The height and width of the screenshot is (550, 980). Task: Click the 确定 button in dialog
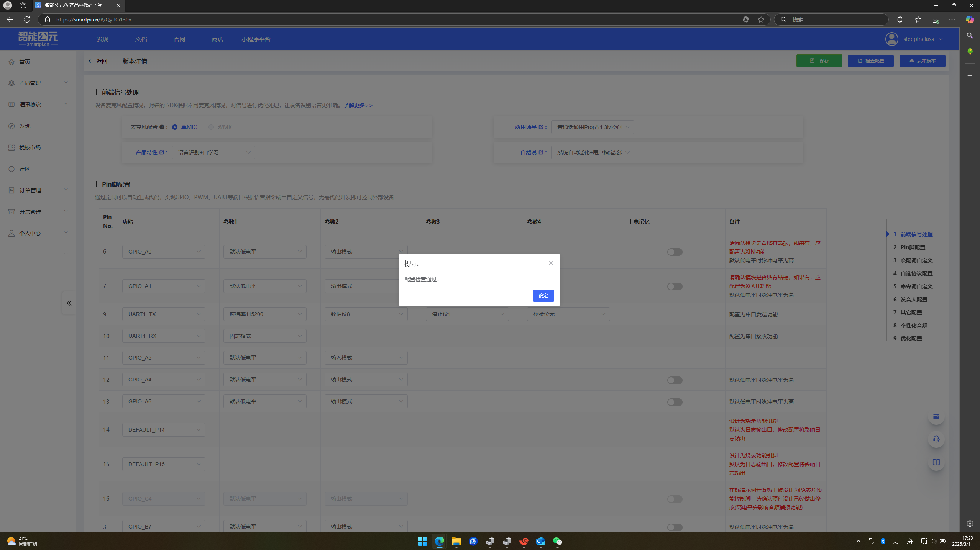(x=543, y=296)
